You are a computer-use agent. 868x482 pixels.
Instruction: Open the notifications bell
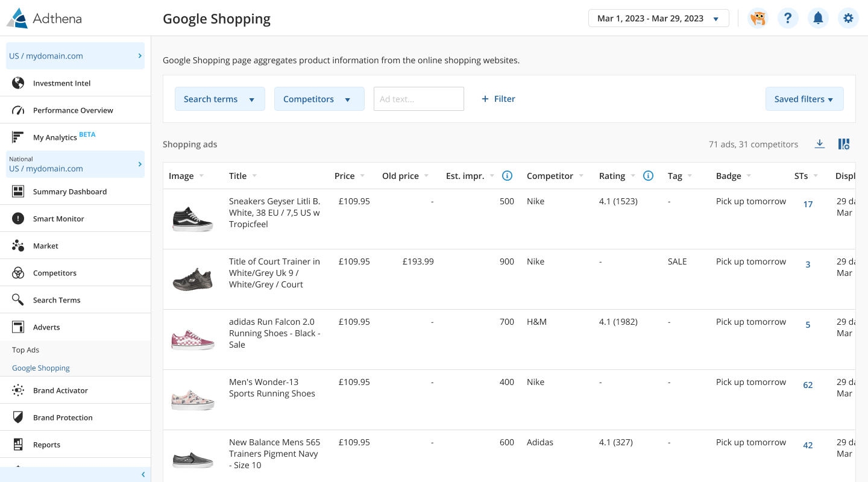[x=818, y=18]
